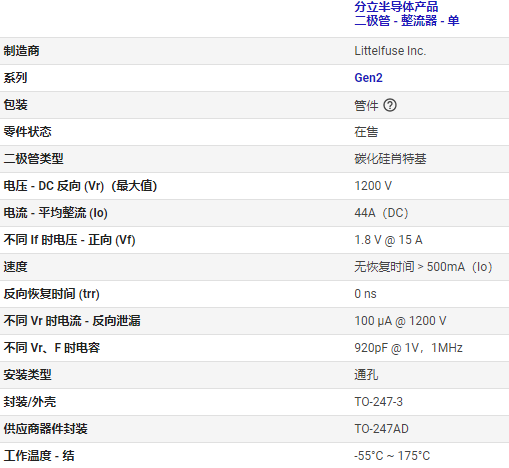Open the Gen2 series link

point(368,78)
